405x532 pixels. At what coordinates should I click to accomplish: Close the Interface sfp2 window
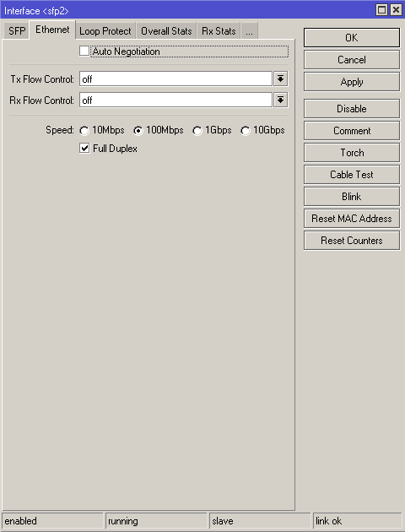396,10
